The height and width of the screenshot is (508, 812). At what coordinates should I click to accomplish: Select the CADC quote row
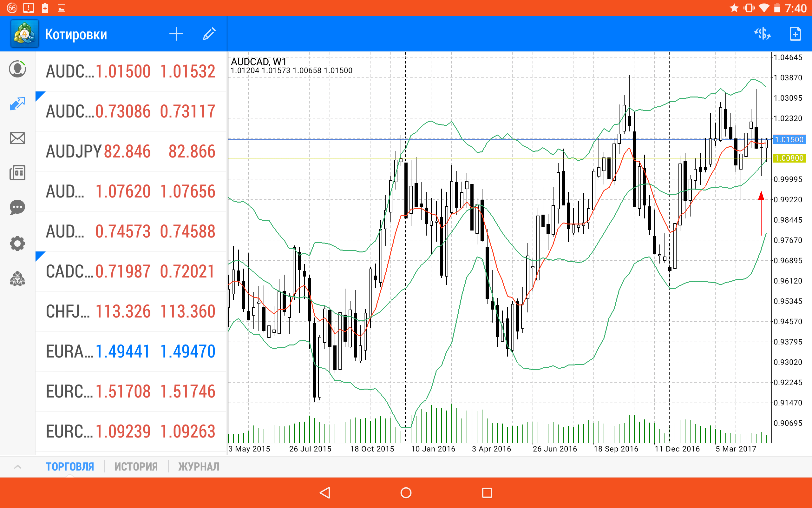point(131,271)
